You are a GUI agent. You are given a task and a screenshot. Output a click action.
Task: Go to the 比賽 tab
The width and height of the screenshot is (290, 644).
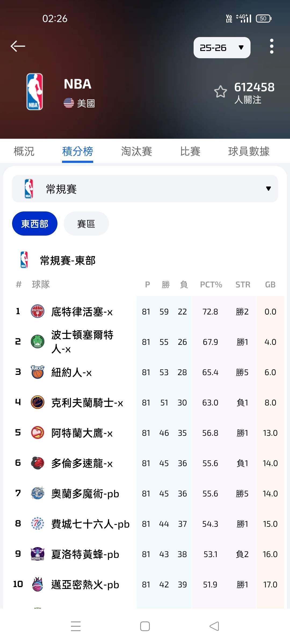coord(190,151)
